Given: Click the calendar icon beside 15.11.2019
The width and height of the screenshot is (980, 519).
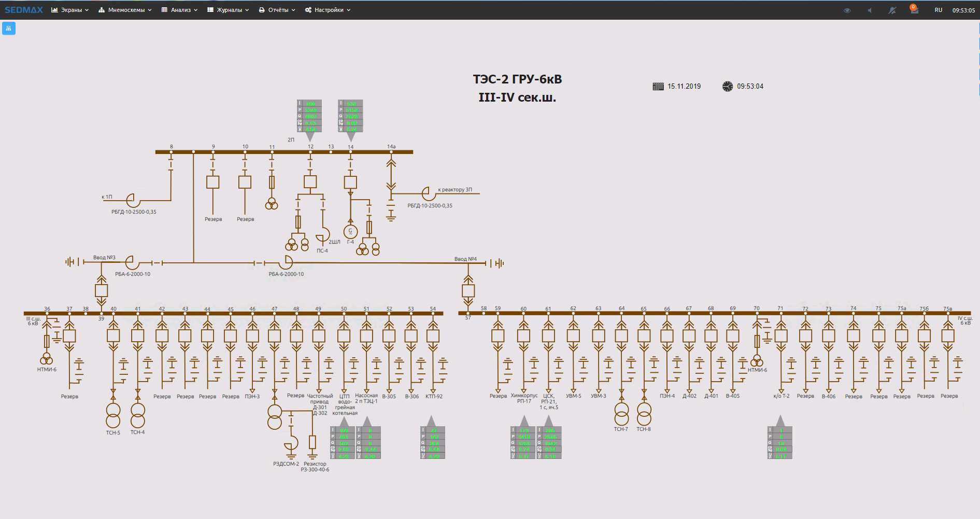Looking at the screenshot, I should [658, 87].
